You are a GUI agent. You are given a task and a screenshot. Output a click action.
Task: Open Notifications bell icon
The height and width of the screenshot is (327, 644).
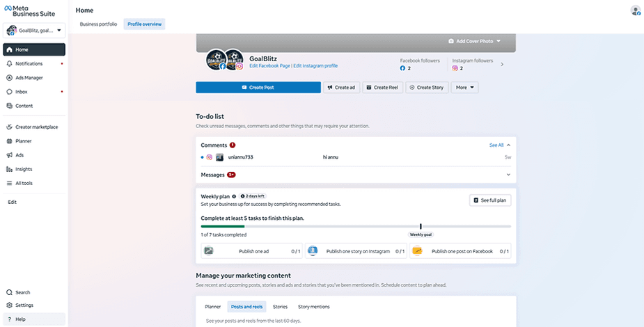[x=10, y=63]
